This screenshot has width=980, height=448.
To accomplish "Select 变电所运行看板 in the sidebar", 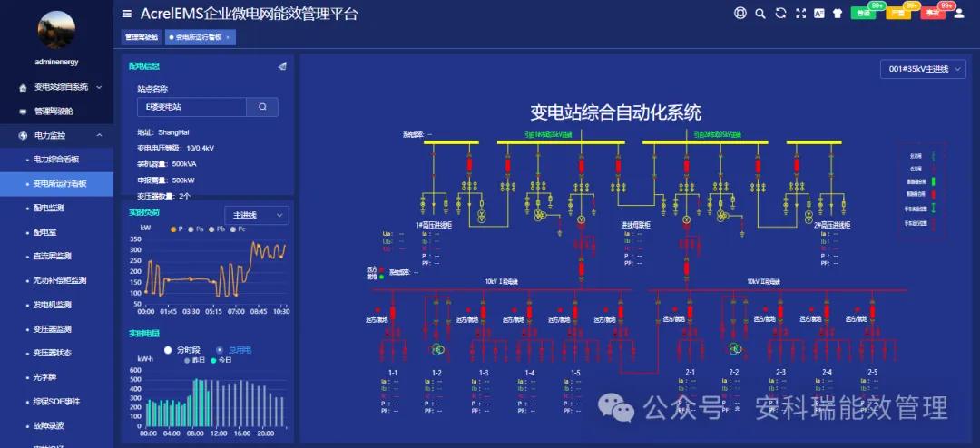I will pos(56,184).
